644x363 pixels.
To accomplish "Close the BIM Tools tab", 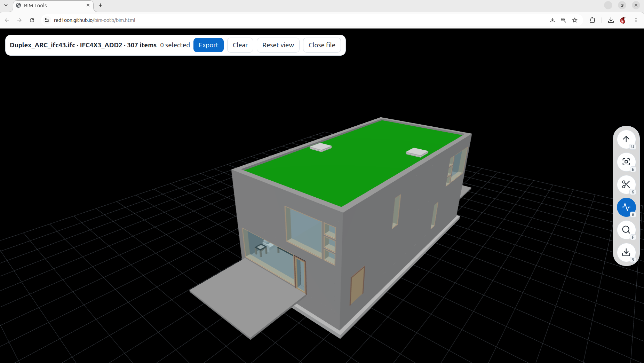I will pyautogui.click(x=88, y=5).
